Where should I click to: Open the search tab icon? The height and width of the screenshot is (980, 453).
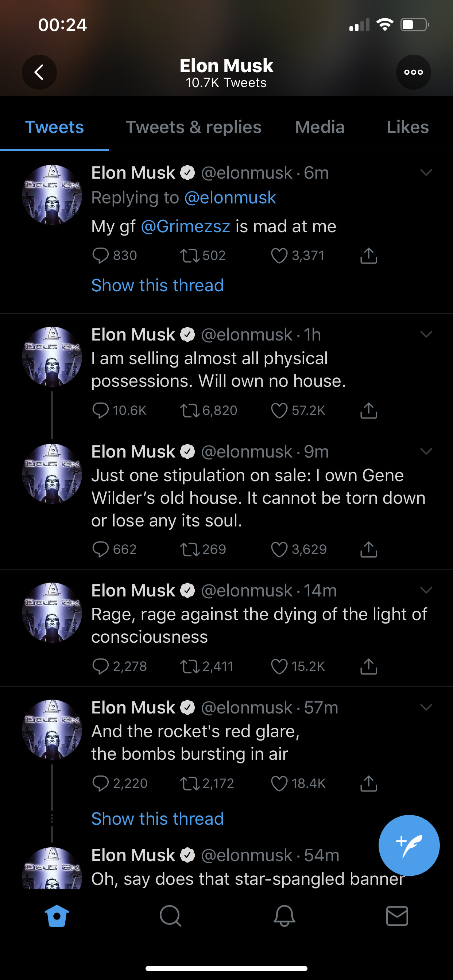pos(170,915)
